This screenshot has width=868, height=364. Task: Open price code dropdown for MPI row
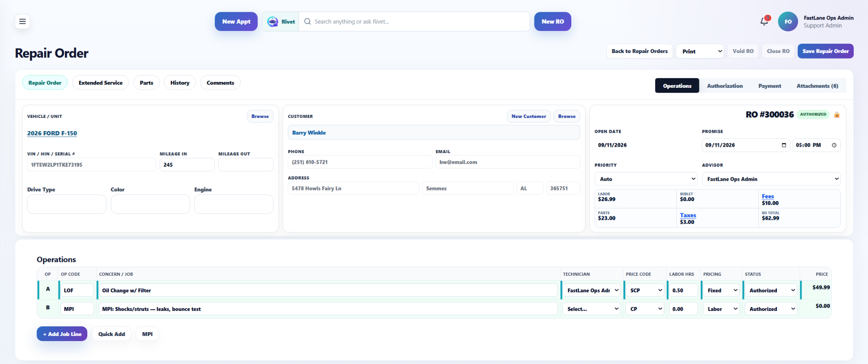(645, 309)
